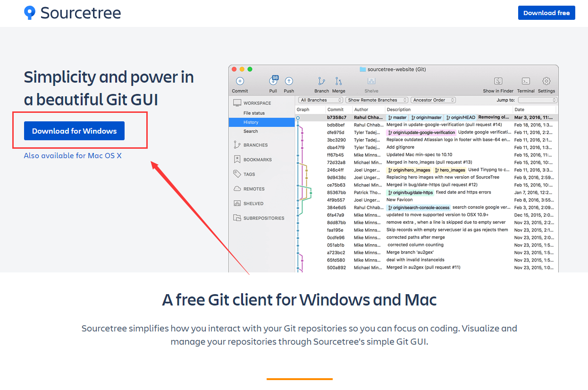The image size is (588, 390).
Task: Select the 65fd580 deal with invalid instanceids commit
Action: [427, 260]
